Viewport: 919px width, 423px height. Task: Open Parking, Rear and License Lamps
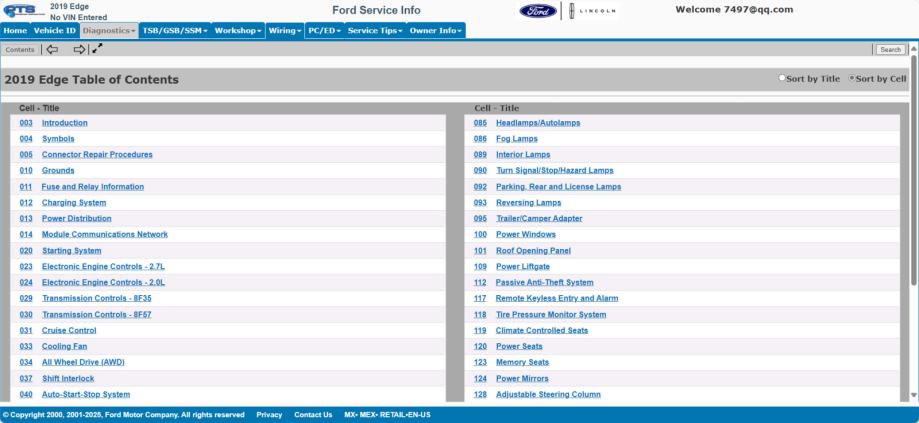559,186
